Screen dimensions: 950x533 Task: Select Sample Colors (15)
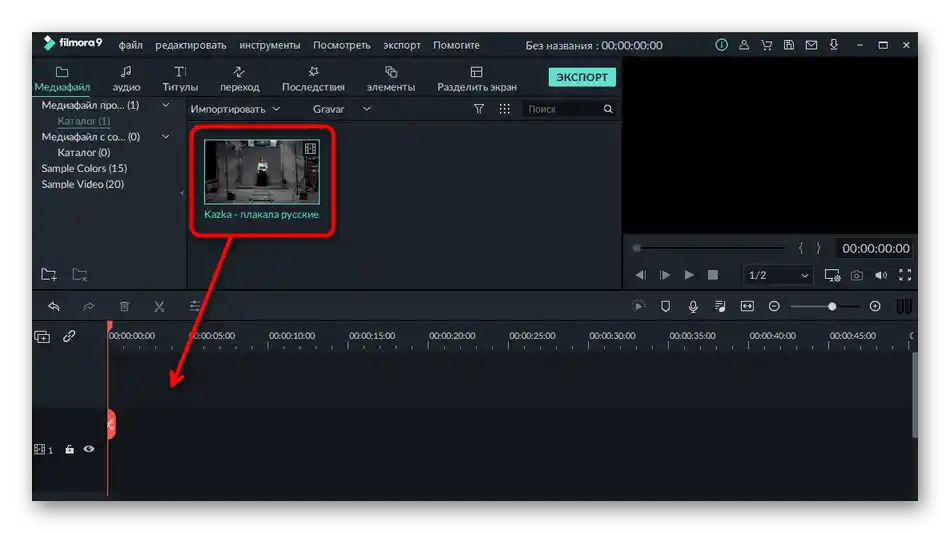(x=84, y=168)
